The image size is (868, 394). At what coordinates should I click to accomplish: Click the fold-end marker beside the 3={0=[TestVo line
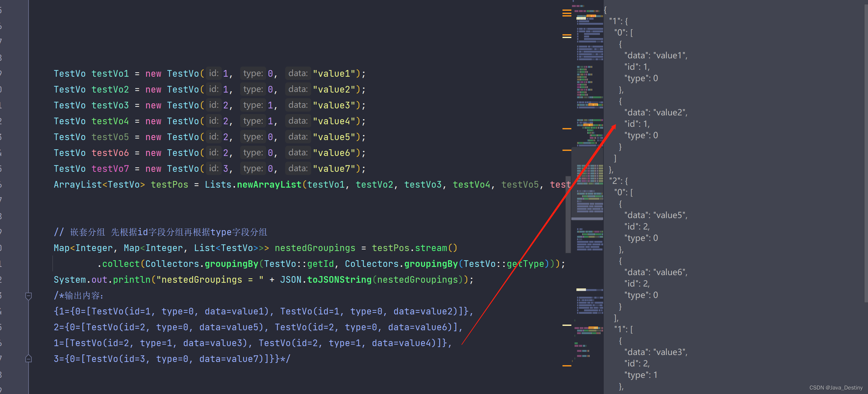(x=29, y=358)
